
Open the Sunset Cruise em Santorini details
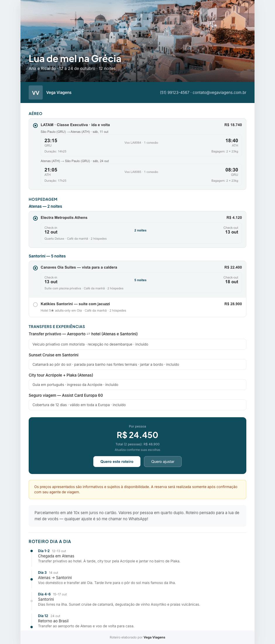137,364
